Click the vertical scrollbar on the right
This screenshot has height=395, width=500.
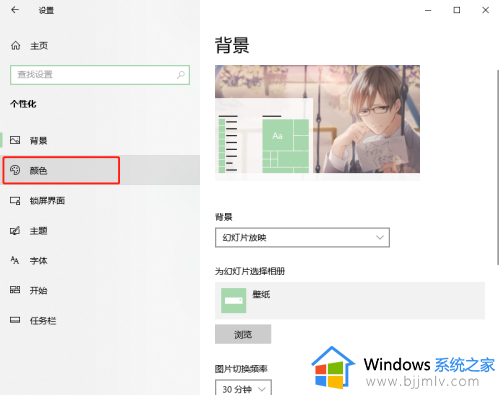[x=498, y=167]
